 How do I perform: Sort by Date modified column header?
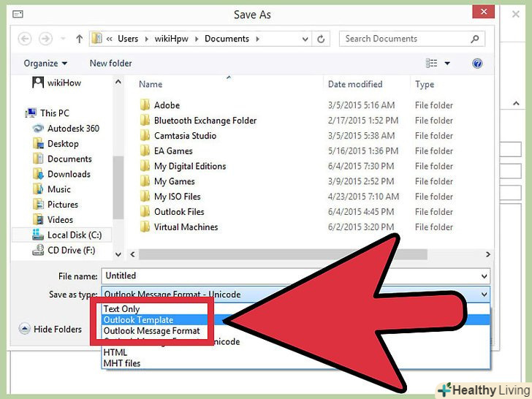(355, 84)
